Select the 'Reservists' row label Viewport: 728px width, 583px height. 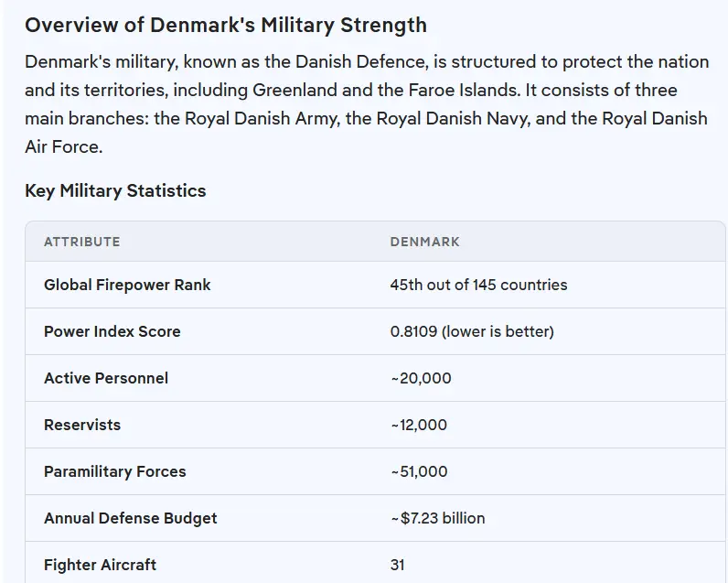[82, 425]
